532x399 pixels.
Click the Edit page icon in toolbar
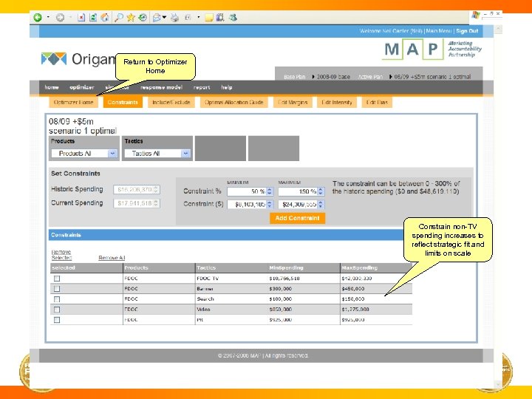[x=188, y=17]
